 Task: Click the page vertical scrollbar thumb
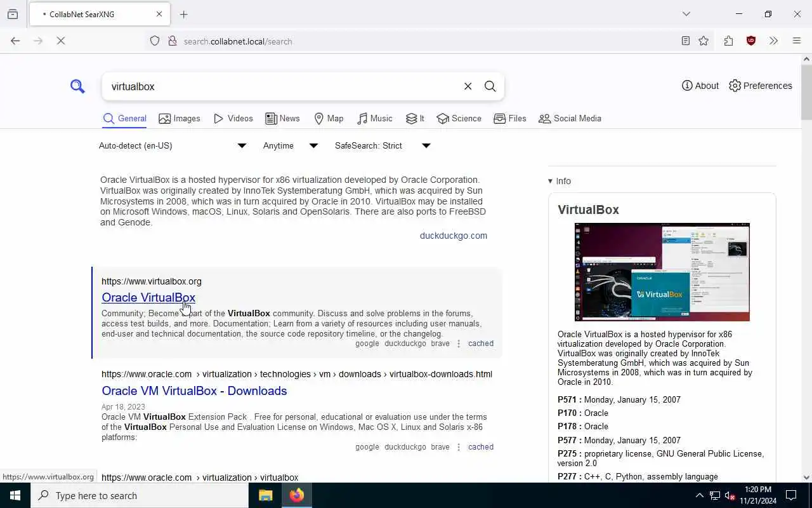(806, 91)
